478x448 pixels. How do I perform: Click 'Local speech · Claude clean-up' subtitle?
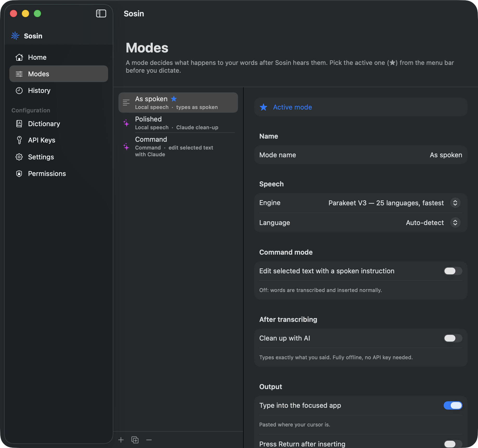(x=177, y=127)
